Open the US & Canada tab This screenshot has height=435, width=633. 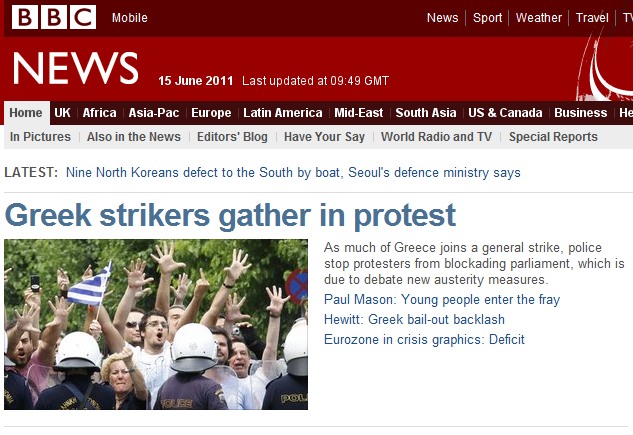coord(505,113)
